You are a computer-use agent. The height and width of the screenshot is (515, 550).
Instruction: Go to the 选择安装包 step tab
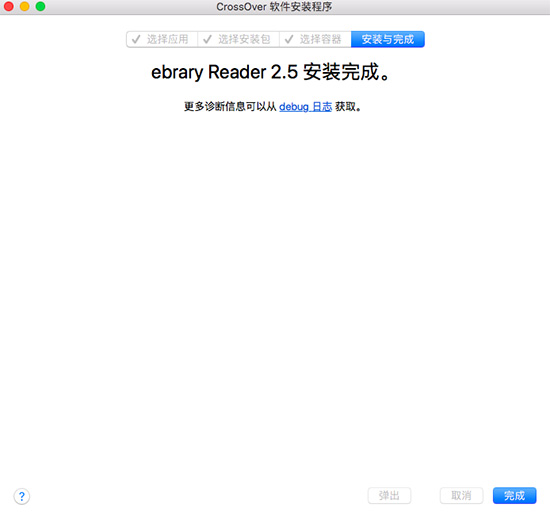[239, 39]
